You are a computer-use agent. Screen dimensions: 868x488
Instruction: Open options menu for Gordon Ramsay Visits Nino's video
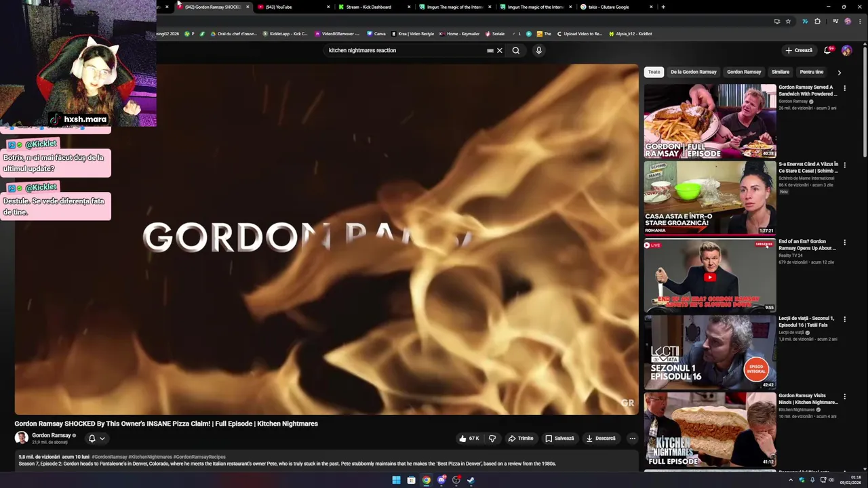tap(844, 396)
